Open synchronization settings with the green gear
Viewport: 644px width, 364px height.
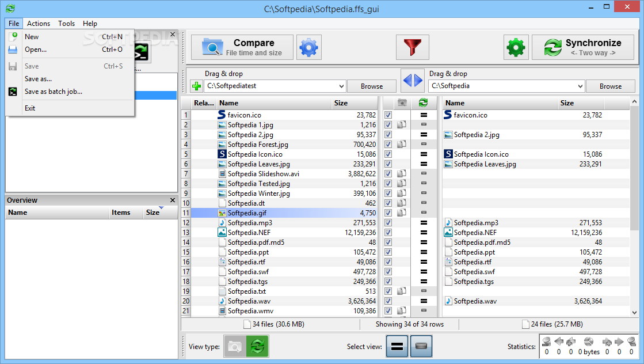pyautogui.click(x=516, y=48)
